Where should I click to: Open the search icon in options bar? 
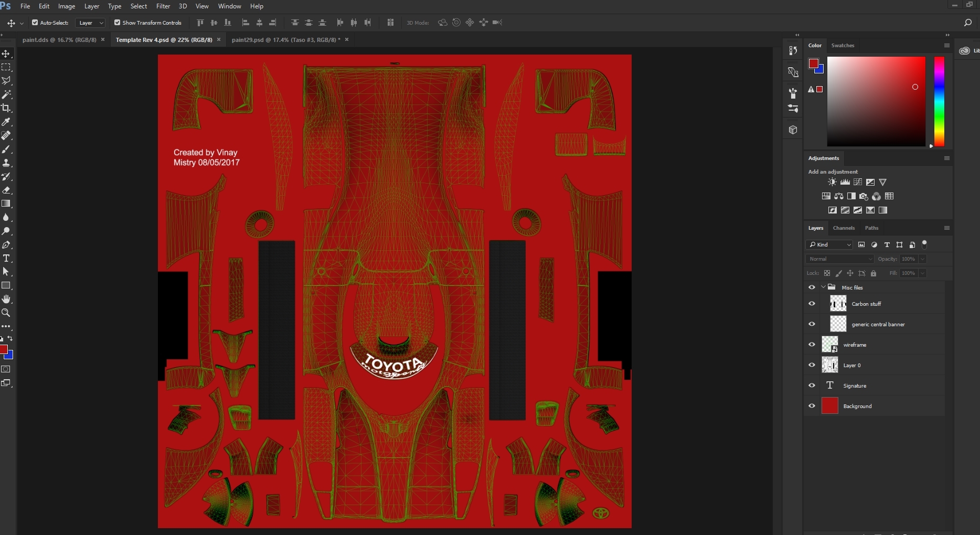coord(968,23)
